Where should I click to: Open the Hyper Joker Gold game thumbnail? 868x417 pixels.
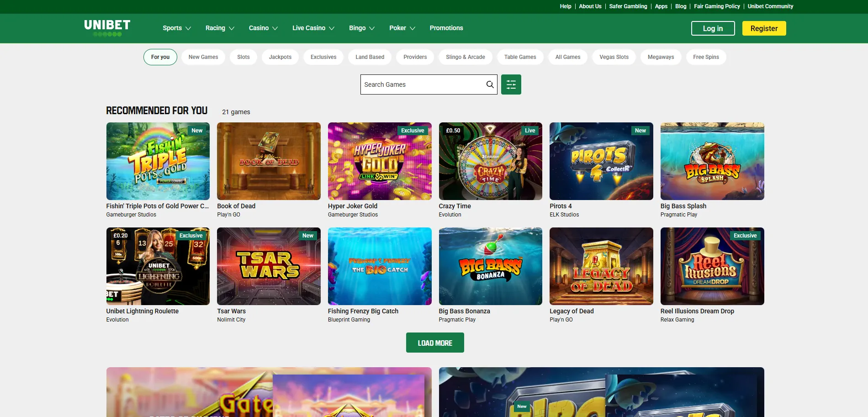380,161
